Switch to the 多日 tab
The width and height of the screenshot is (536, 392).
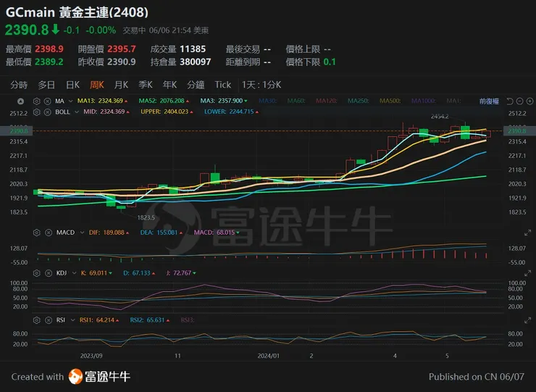click(x=46, y=85)
